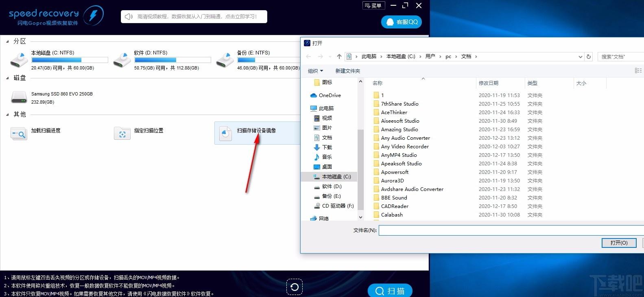This screenshot has width=644, height=297.
Task: Go up one folder level
Action: (x=339, y=56)
